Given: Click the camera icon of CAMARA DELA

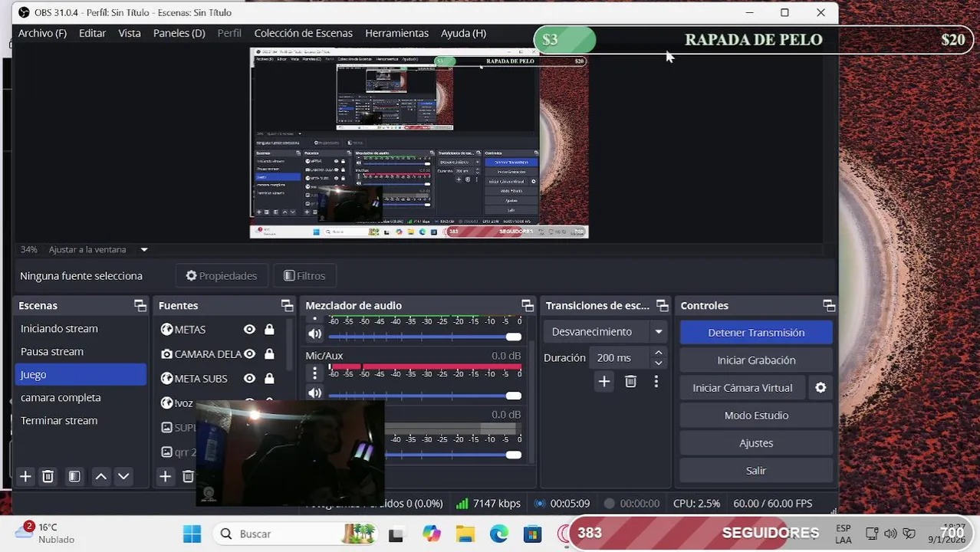Looking at the screenshot, I should coord(166,353).
